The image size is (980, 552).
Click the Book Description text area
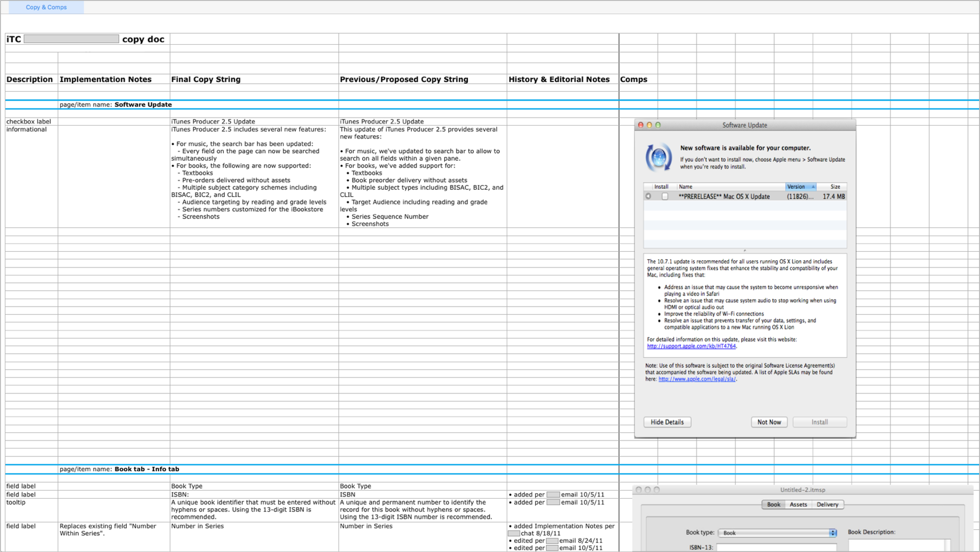899,546
